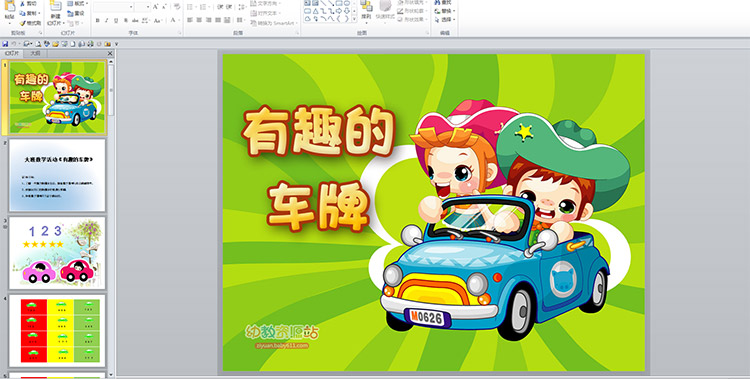This screenshot has height=379, width=750.
Task: Switch to the Outline (大纲) pane tab
Action: click(35, 54)
